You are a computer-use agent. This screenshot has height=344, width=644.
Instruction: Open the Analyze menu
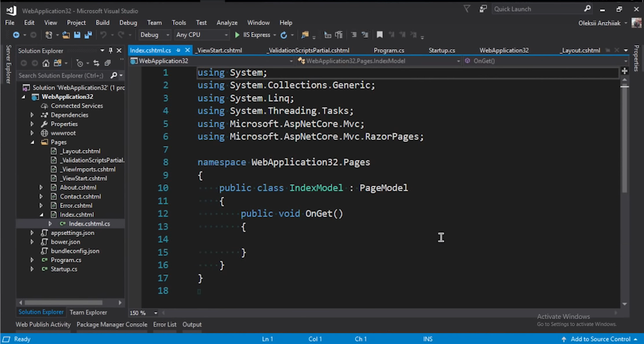(x=227, y=23)
